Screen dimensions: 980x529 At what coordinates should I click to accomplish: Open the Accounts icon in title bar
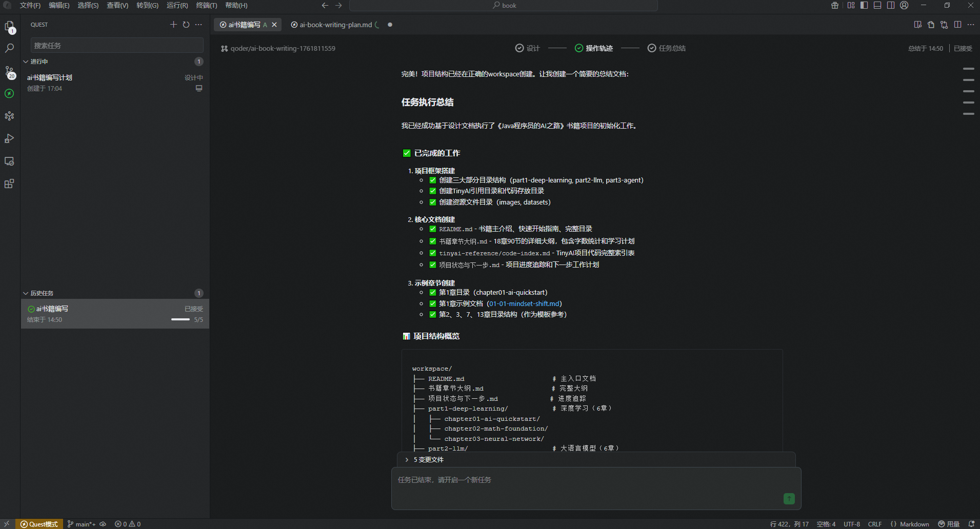point(904,5)
